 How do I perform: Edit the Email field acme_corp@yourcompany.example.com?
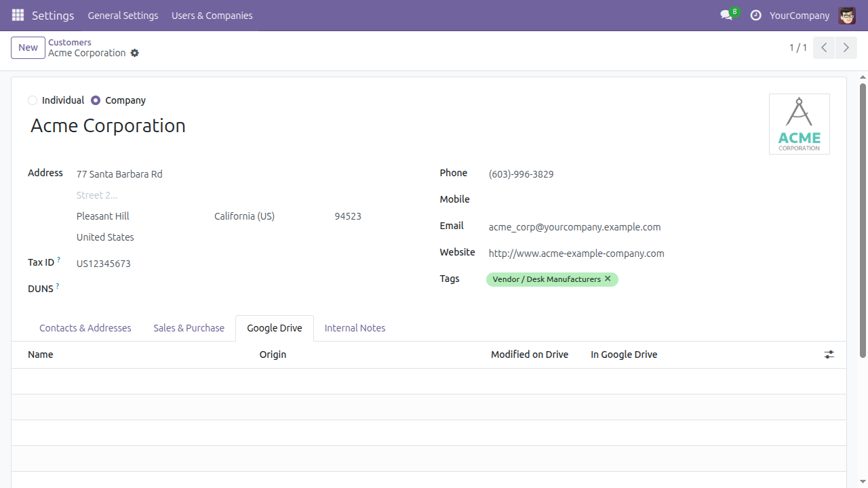pos(658,227)
